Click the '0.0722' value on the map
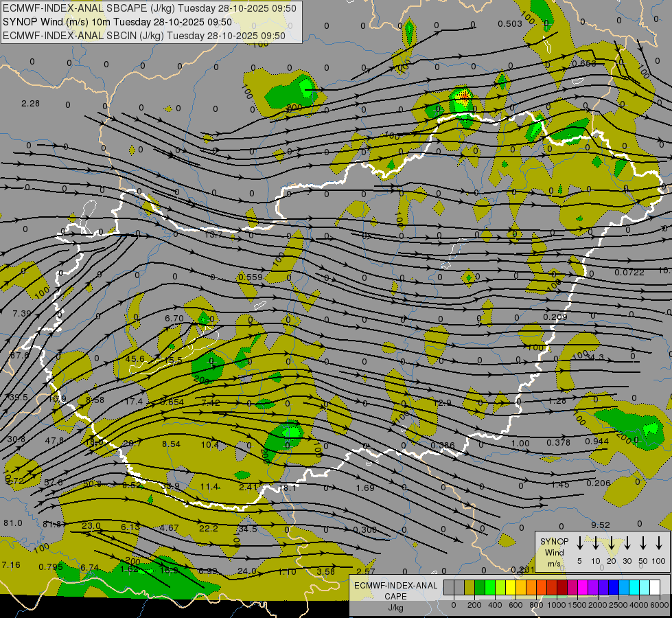The width and height of the screenshot is (672, 618). (629, 273)
